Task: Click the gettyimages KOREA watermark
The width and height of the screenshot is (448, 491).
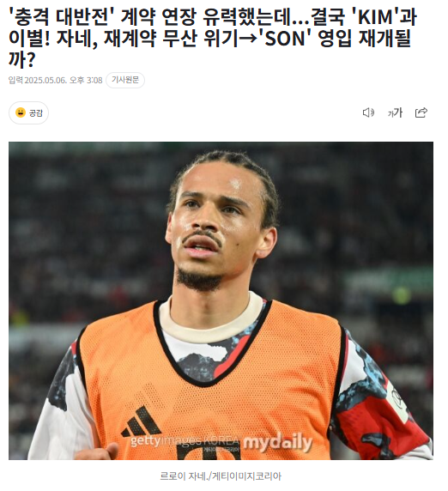Action: point(185,440)
